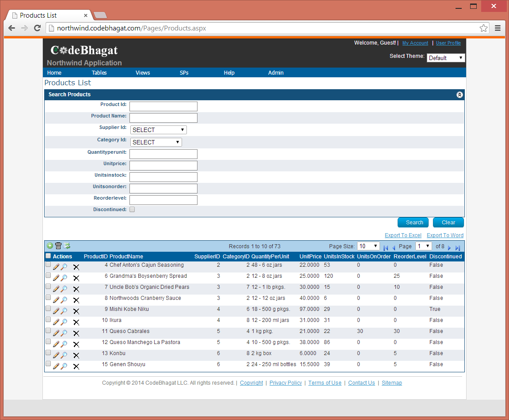Screen dimensions: 509x420
Task: Open the Select Theme dropdown
Action: pyautogui.click(x=445, y=58)
